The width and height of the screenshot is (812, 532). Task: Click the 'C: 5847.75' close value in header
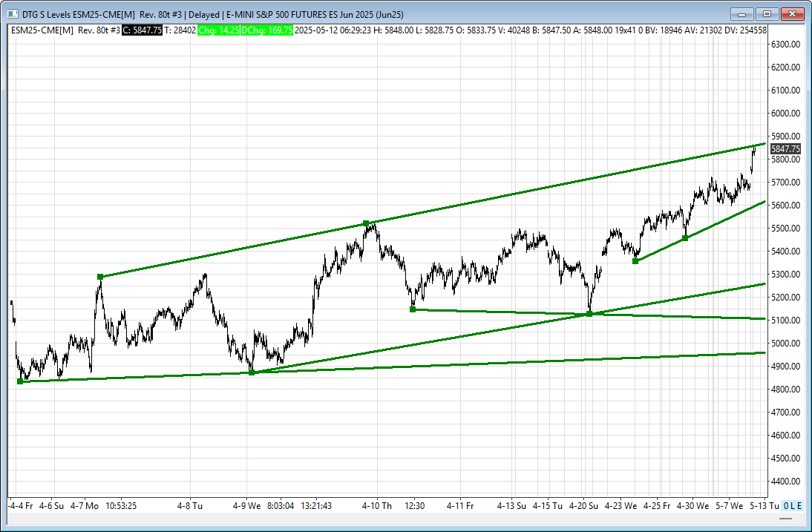click(142, 30)
